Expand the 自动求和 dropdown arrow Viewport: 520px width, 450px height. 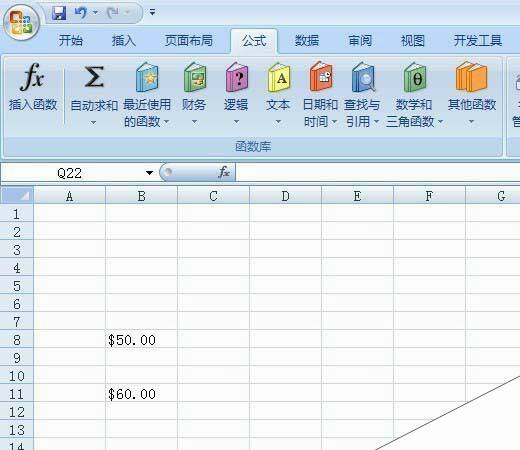click(94, 122)
